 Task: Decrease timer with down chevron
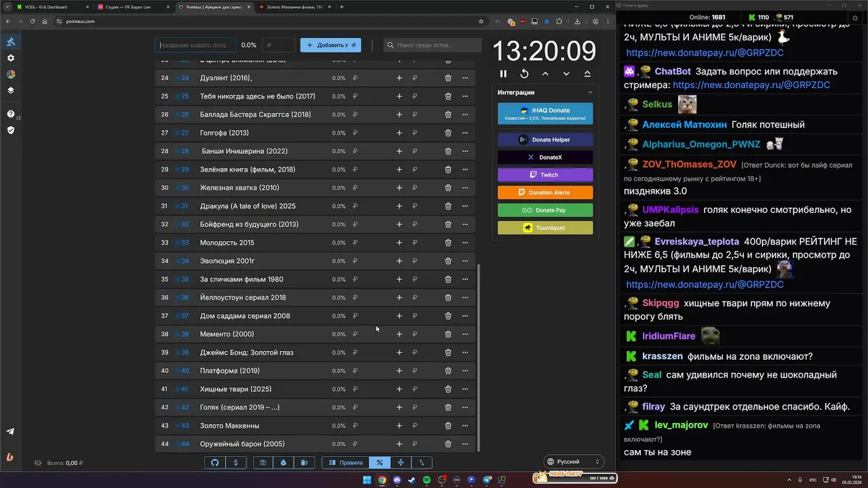coord(566,74)
